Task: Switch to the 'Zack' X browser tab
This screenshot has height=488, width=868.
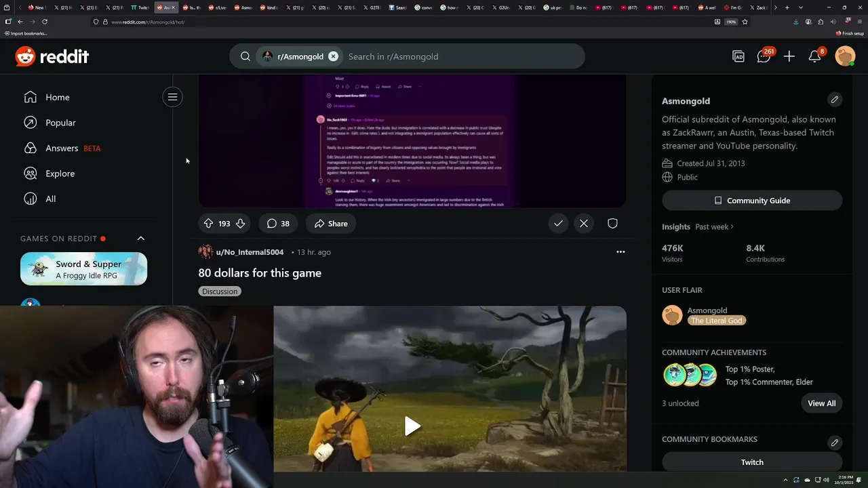Action: point(758,7)
